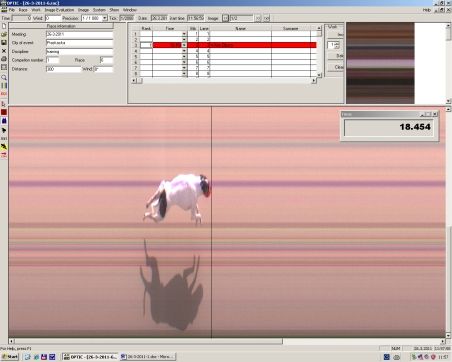Click the Race information header button
The width and height of the screenshot is (452, 362).
(x=61, y=26)
